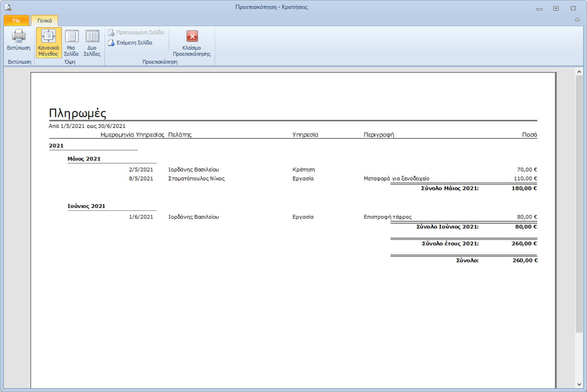Switch to Μια Σελίδα view
Viewport: 587px width, 392px height.
click(x=71, y=42)
